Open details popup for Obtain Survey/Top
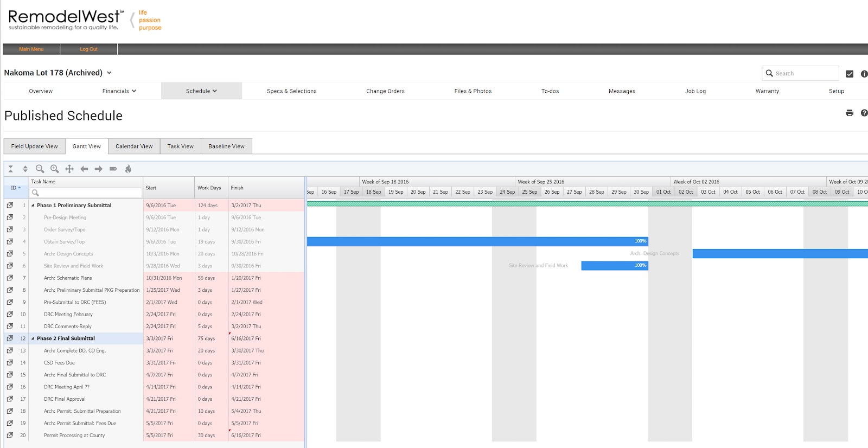868x448 pixels. pyautogui.click(x=10, y=242)
